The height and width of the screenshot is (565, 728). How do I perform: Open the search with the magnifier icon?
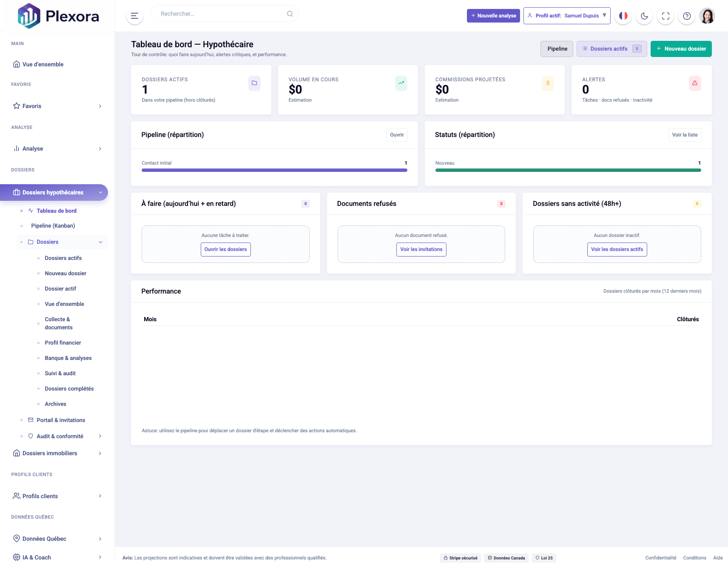(290, 13)
